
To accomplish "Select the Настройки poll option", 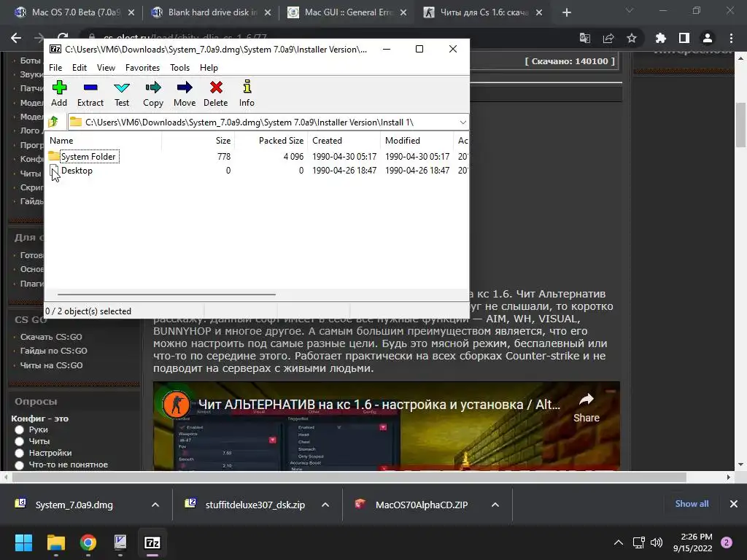I will pos(20,453).
